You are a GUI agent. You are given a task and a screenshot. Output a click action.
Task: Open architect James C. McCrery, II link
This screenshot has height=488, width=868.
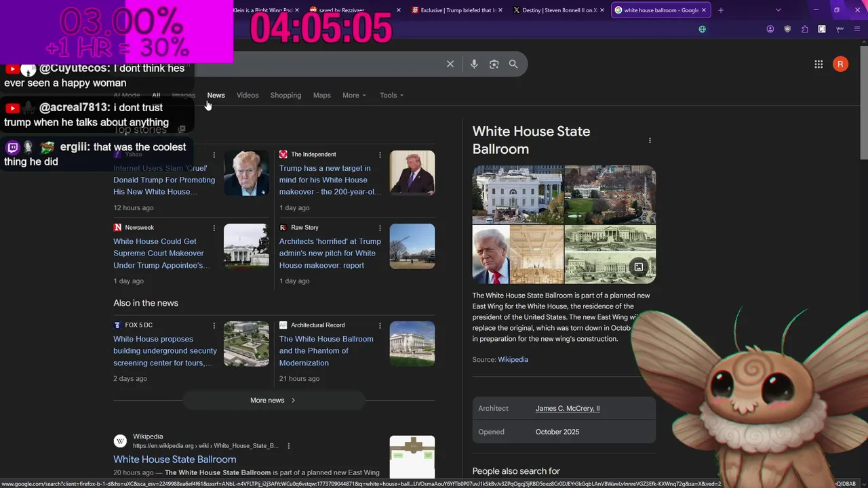pos(568,409)
